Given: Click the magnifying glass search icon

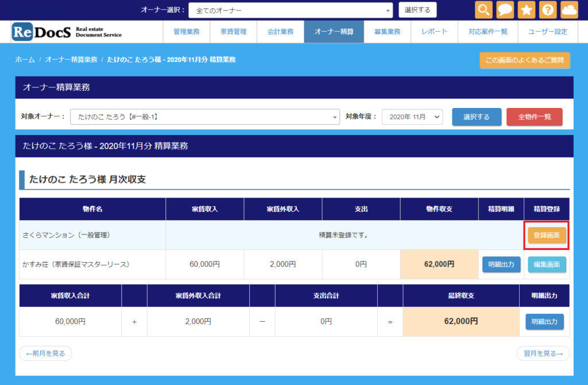Looking at the screenshot, I should 484,10.
